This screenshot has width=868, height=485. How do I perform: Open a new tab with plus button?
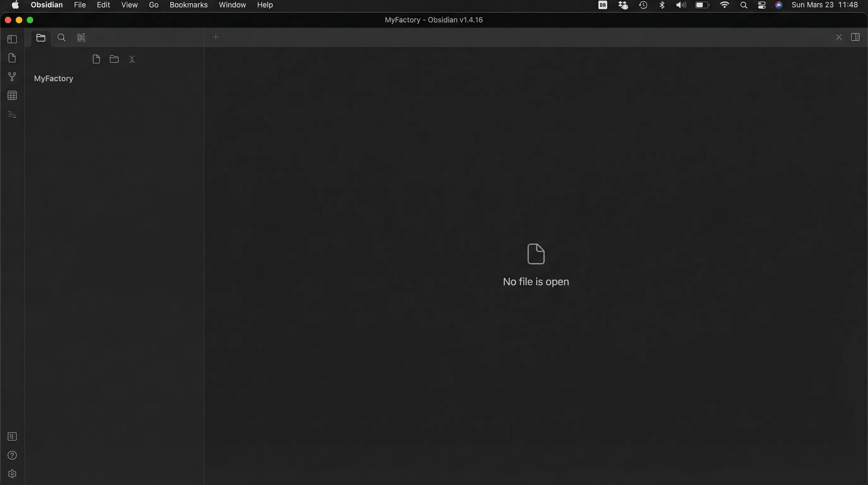point(216,37)
